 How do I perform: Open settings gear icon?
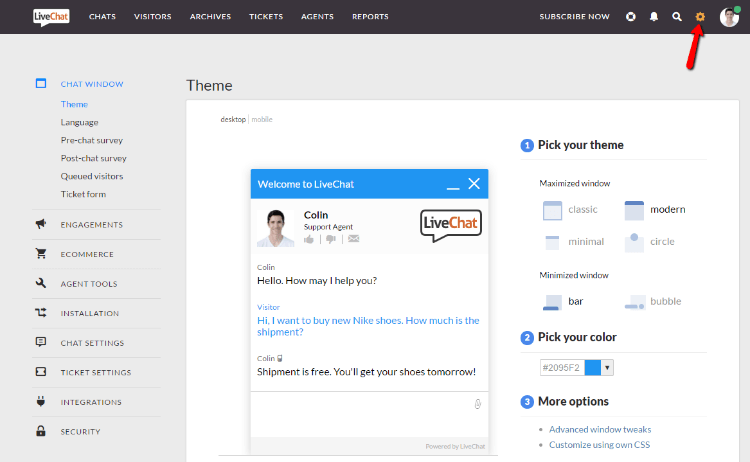(x=700, y=17)
